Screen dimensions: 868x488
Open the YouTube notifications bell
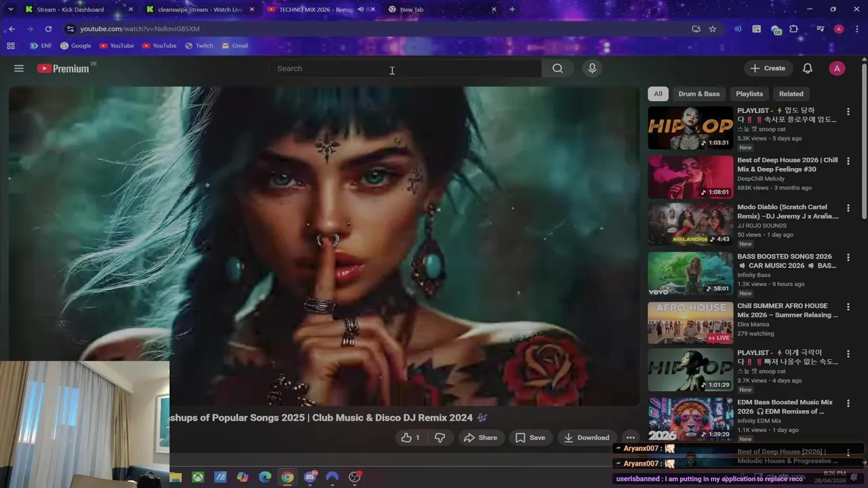pos(808,68)
